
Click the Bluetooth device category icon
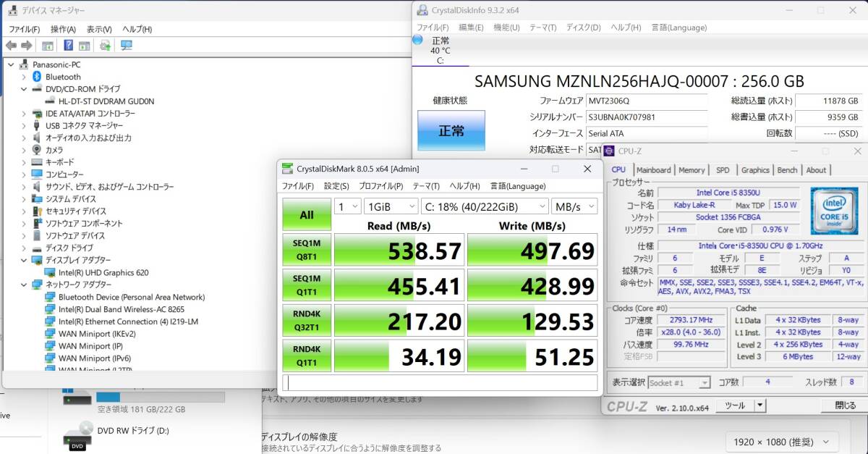[x=37, y=77]
